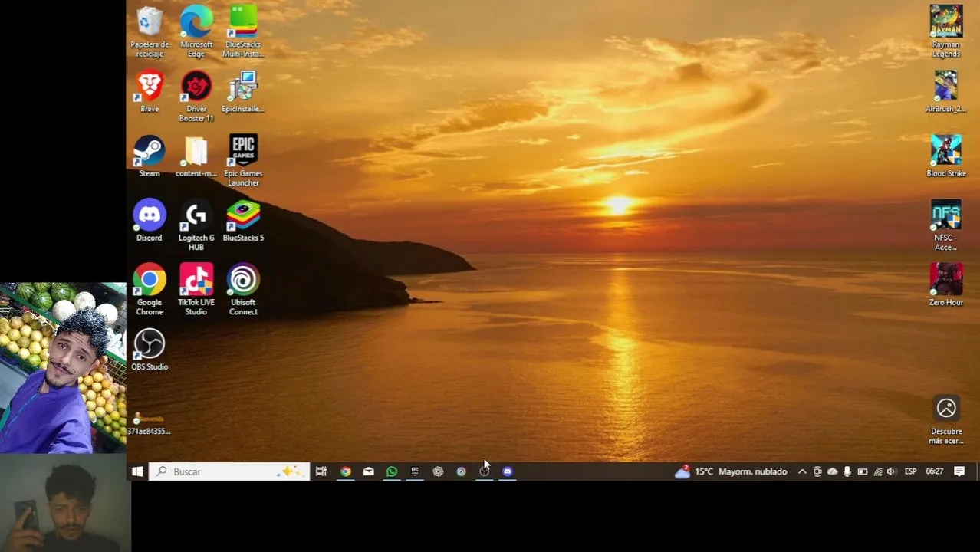980x552 pixels.
Task: Open the volume speaker tray icon
Action: click(891, 472)
